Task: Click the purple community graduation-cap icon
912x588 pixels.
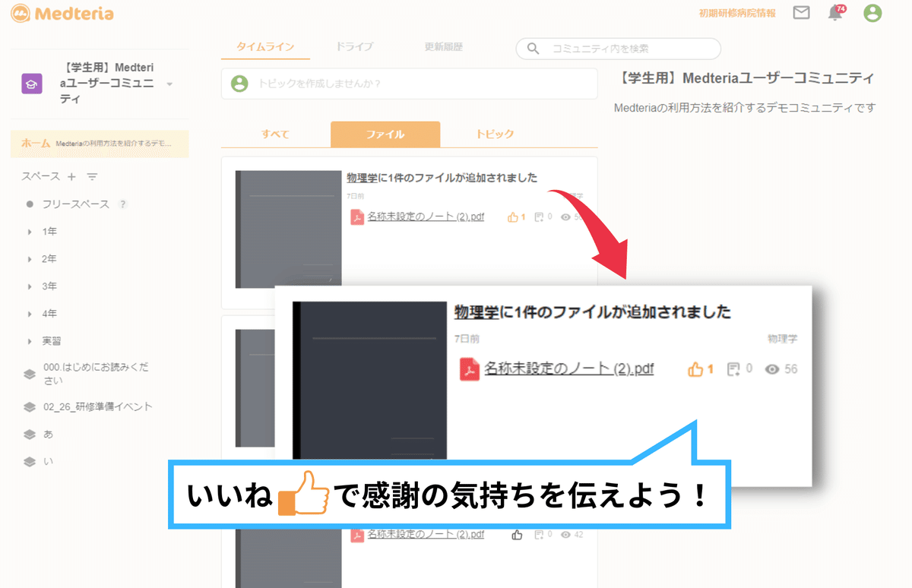Action: click(31, 84)
